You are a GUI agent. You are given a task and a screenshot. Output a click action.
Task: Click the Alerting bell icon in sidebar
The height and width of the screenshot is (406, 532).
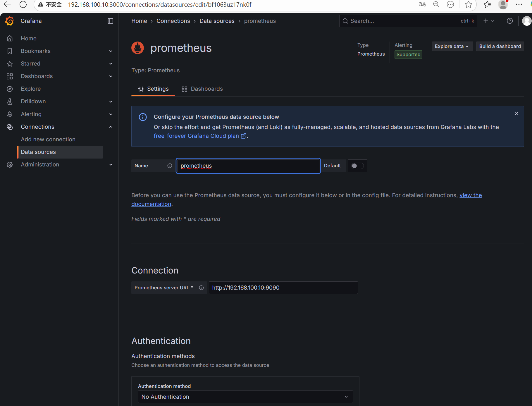(10, 114)
